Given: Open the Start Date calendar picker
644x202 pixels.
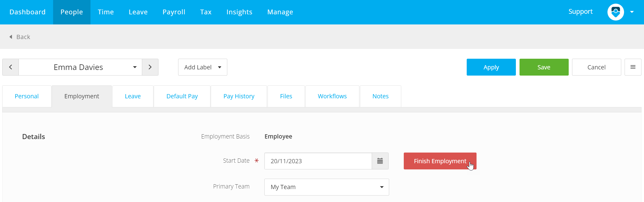Looking at the screenshot, I should pos(380,161).
